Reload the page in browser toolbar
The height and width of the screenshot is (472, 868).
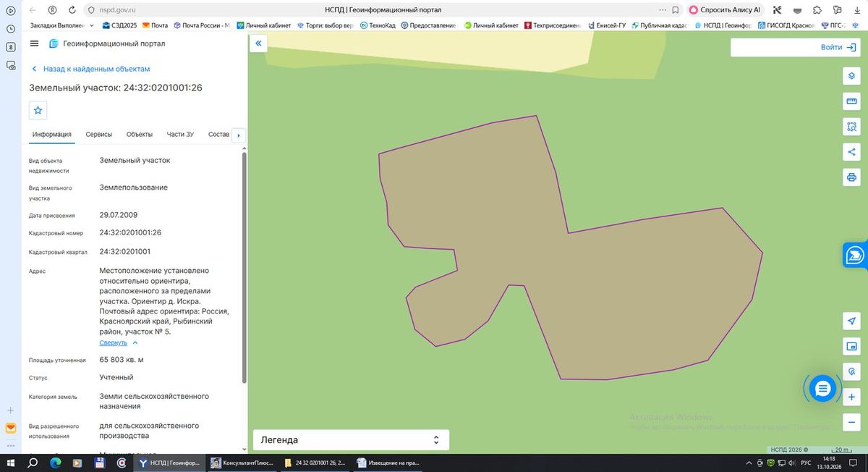tap(73, 10)
